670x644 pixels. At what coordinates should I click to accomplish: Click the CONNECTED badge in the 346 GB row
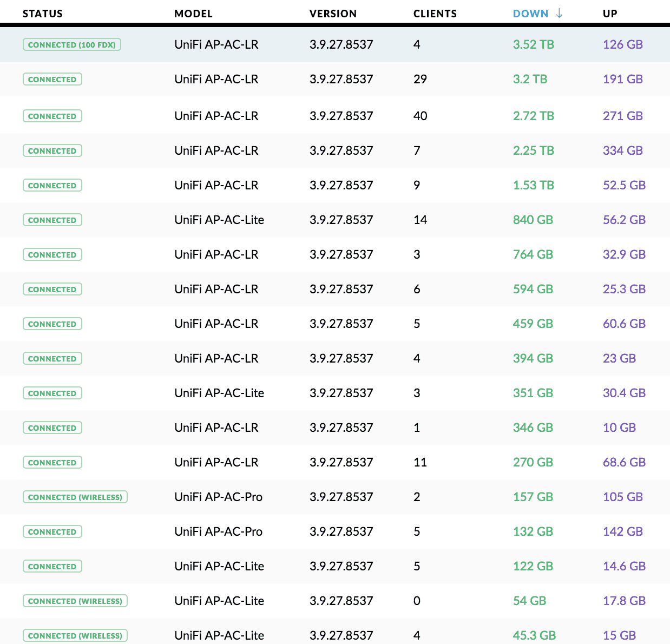tap(52, 428)
